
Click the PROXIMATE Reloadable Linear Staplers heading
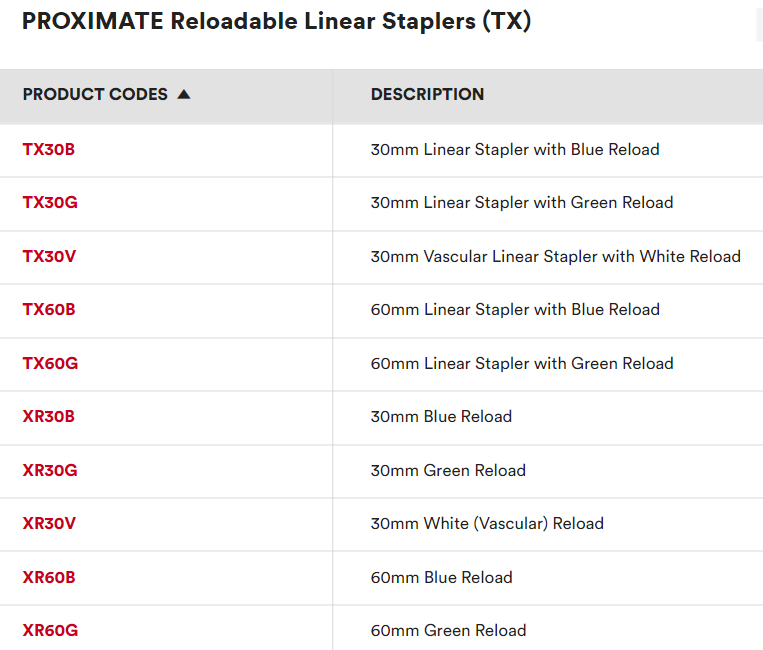[276, 22]
